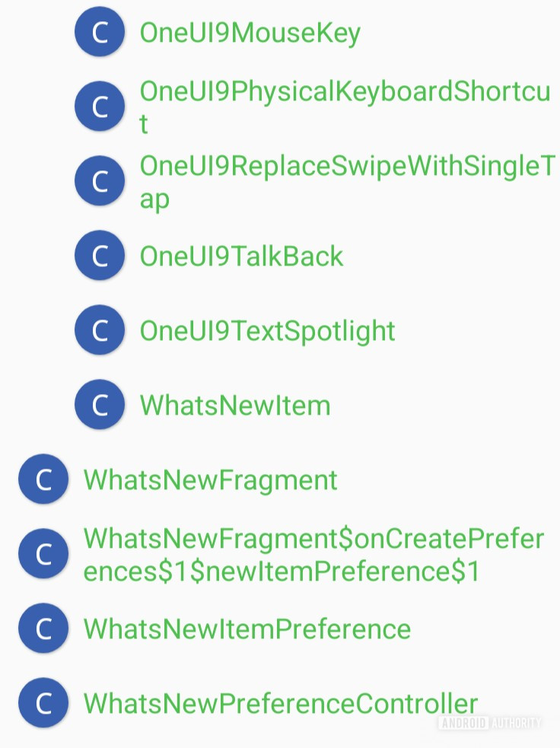Click the class icon for WhatsNewPreferenceController
The width and height of the screenshot is (560, 748).
point(43,703)
